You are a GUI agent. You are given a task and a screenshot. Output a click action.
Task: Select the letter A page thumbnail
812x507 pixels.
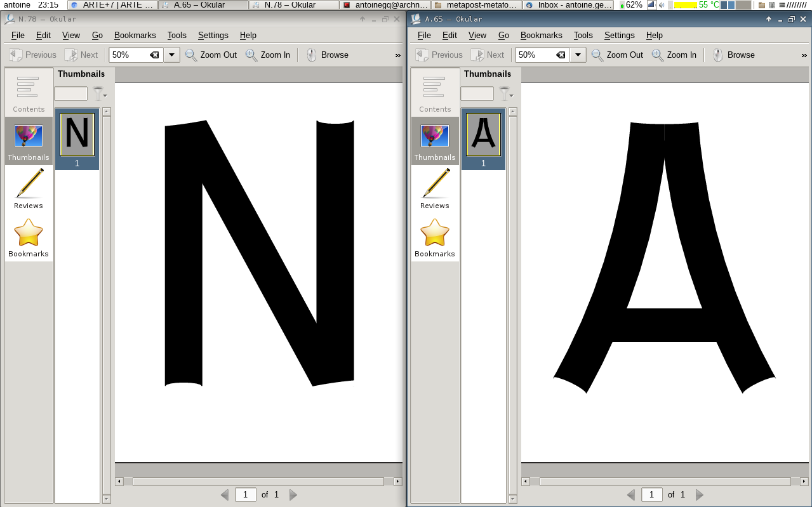(x=483, y=135)
